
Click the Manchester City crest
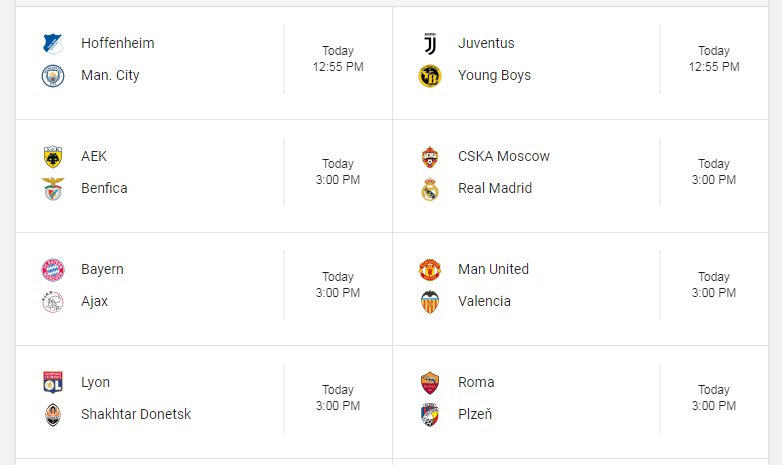[53, 76]
